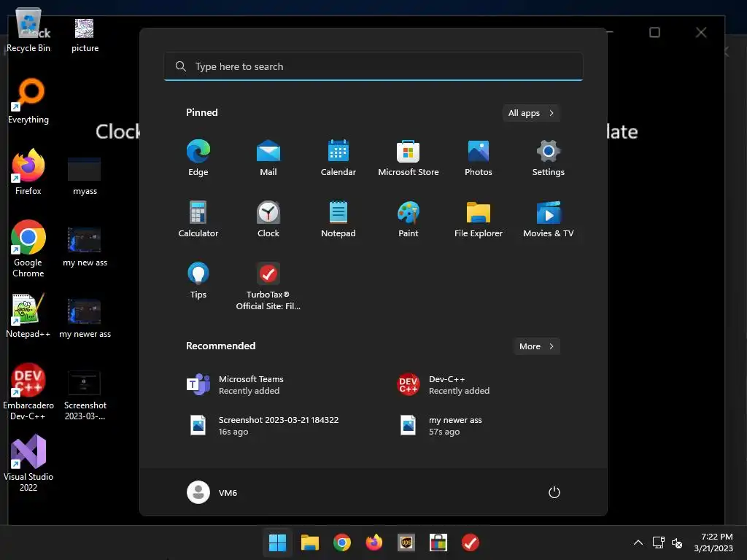Image resolution: width=747 pixels, height=560 pixels.
Task: Open UPS app on taskbar
Action: pos(406,542)
